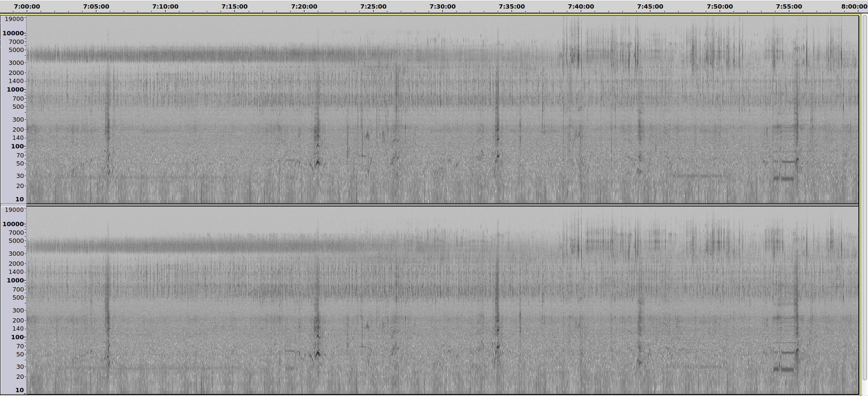Click 1000 on the lower channel frequency scale

(x=15, y=281)
